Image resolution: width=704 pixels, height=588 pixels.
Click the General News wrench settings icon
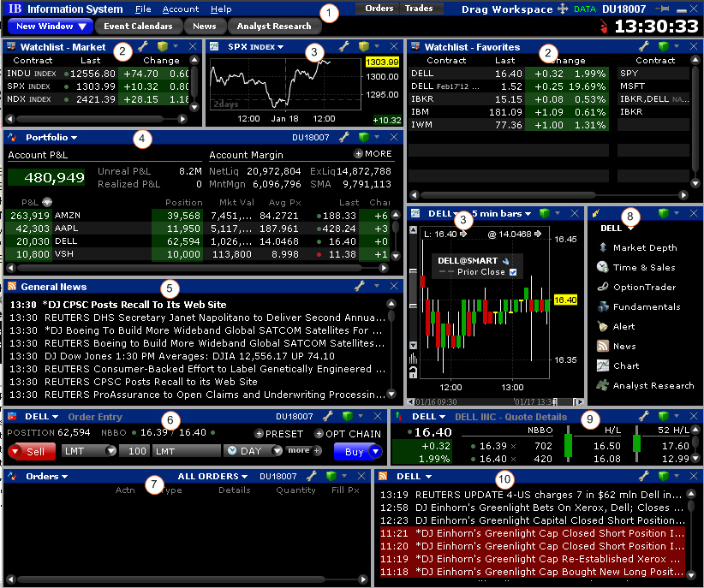tap(360, 287)
